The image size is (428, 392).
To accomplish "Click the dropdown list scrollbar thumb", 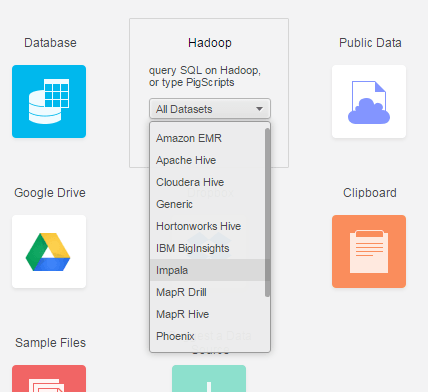I will pyautogui.click(x=267, y=212).
